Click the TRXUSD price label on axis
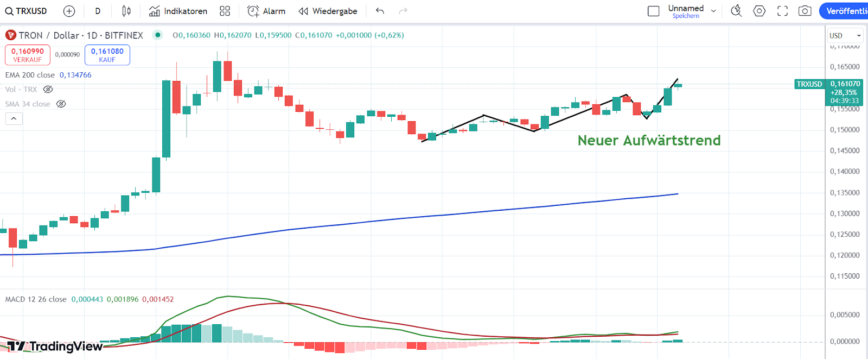The height and width of the screenshot is (359, 868). 809,84
